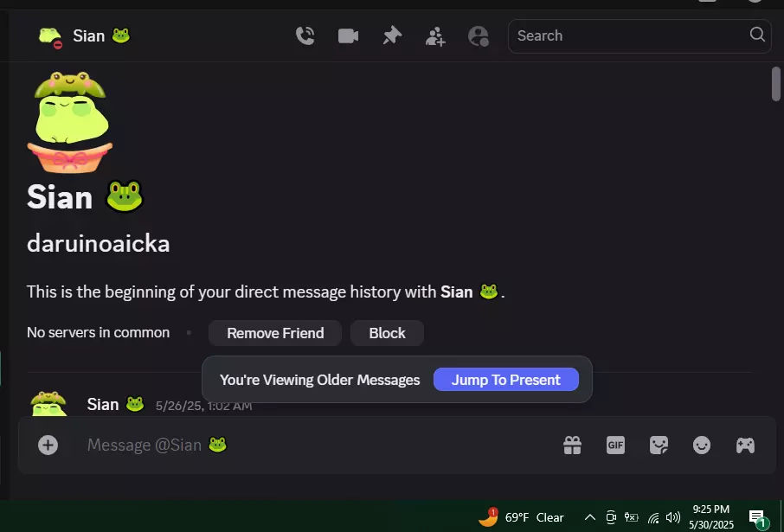
Task: Click the chat scrollbar thumb
Action: 775,84
